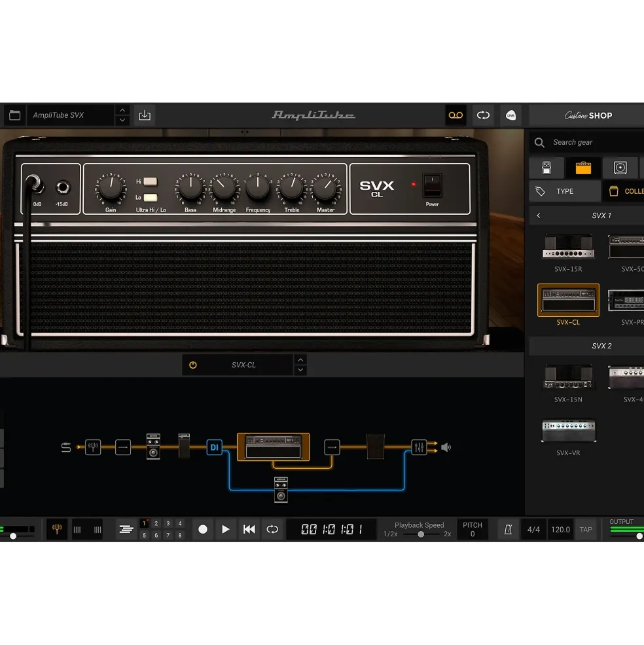644x645 pixels.
Task: Toggle the amp Power switch
Action: [x=432, y=185]
